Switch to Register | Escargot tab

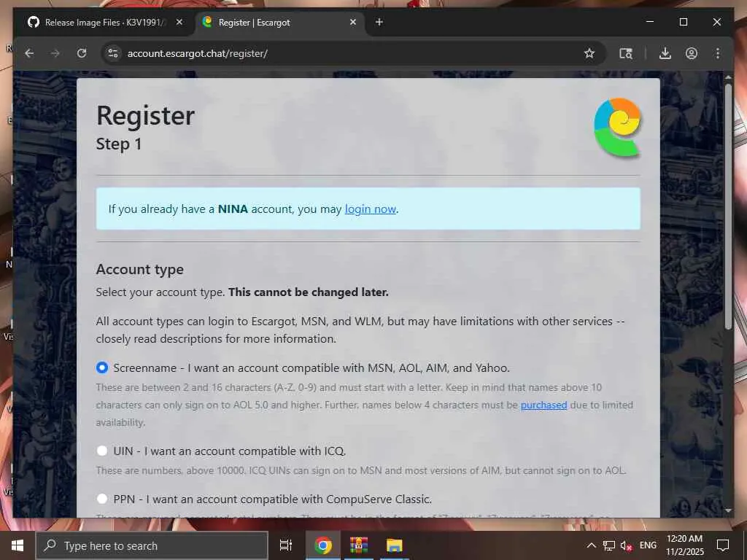280,23
